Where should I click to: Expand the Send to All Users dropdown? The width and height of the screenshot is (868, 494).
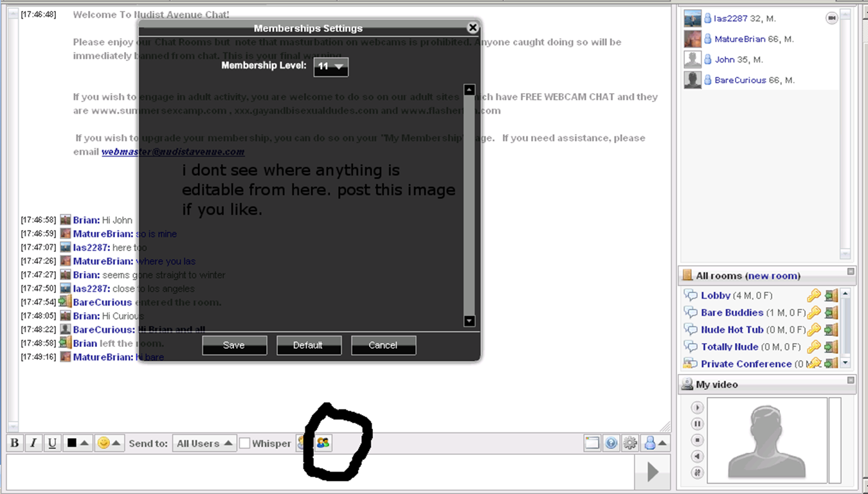[204, 443]
